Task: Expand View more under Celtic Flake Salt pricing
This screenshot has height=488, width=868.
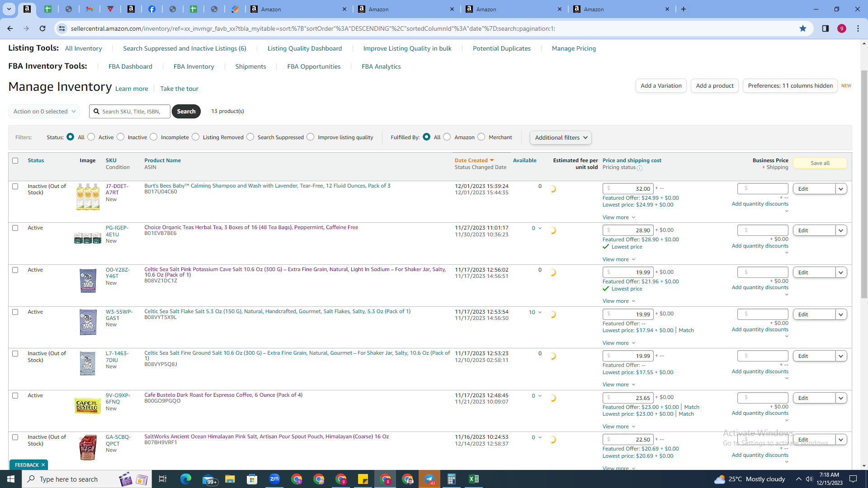Action: [619, 343]
